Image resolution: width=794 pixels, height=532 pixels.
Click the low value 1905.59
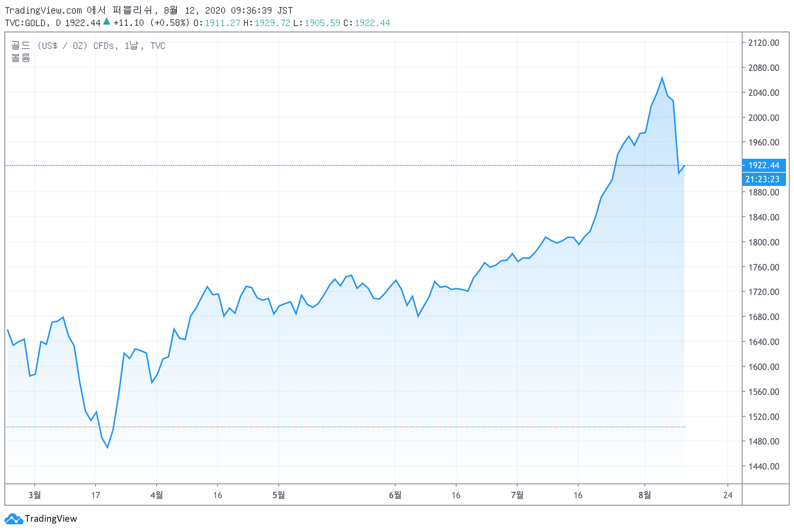click(322, 23)
